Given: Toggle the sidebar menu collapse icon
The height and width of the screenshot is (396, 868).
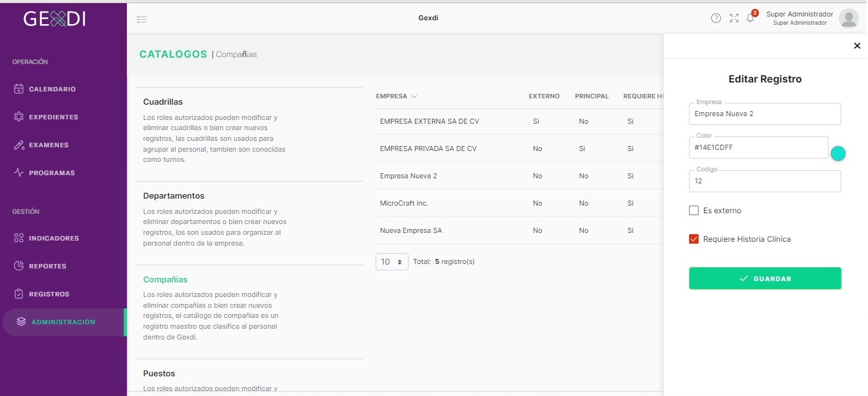Looking at the screenshot, I should coord(142,19).
